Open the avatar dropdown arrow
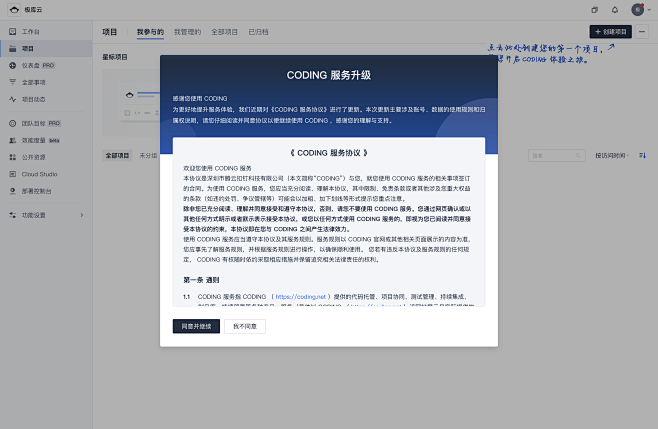 [x=649, y=10]
